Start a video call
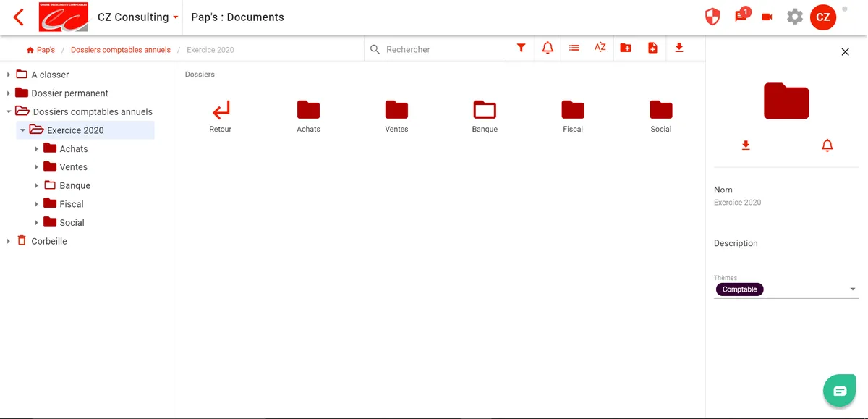The width and height of the screenshot is (868, 419). pyautogui.click(x=767, y=17)
